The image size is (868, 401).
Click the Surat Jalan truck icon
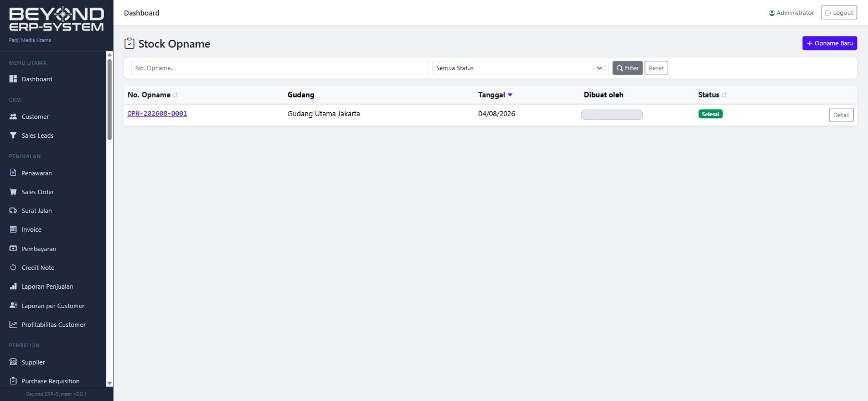(x=13, y=211)
